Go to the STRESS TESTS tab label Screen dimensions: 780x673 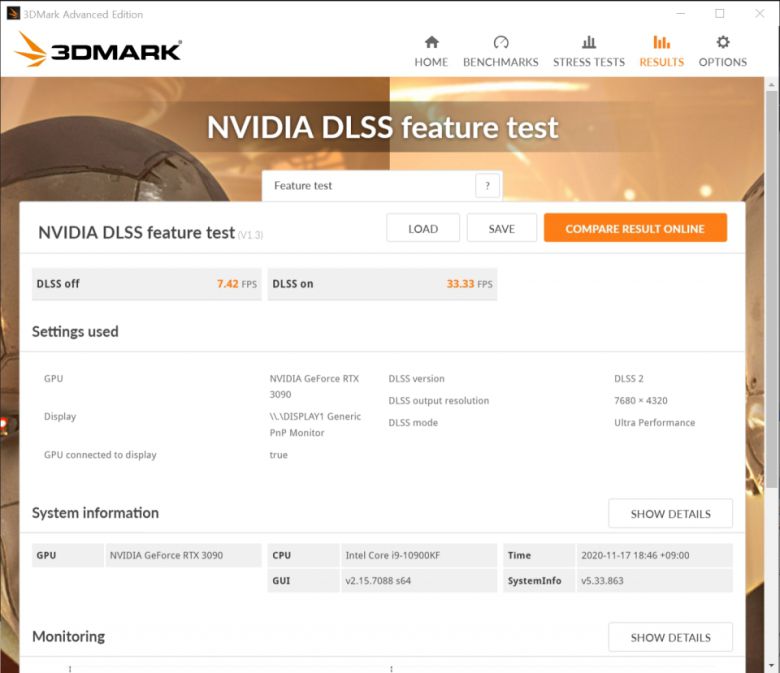coord(589,62)
